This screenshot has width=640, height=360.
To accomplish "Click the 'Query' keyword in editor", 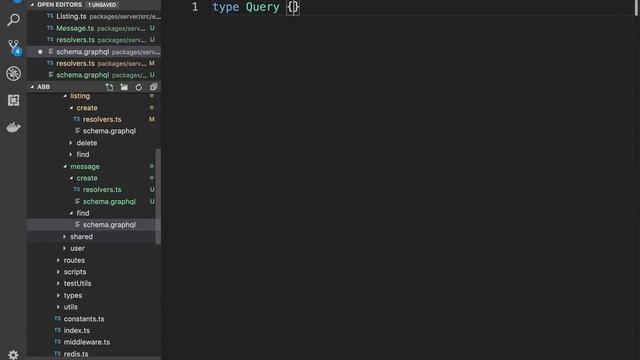I will (262, 7).
